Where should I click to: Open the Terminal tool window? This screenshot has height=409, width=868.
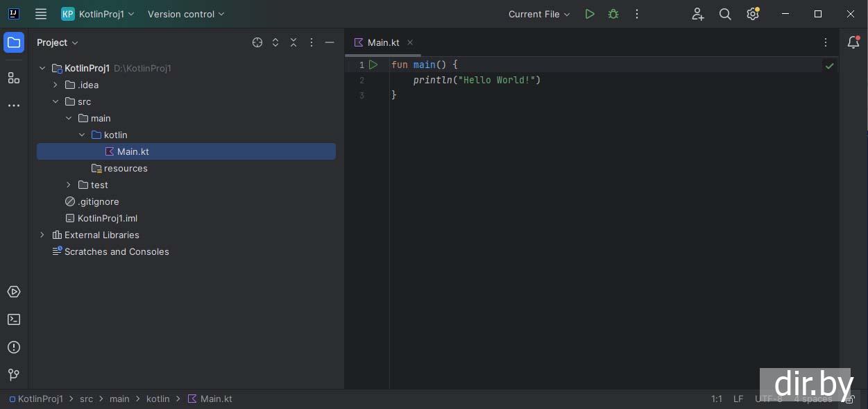pyautogui.click(x=14, y=319)
